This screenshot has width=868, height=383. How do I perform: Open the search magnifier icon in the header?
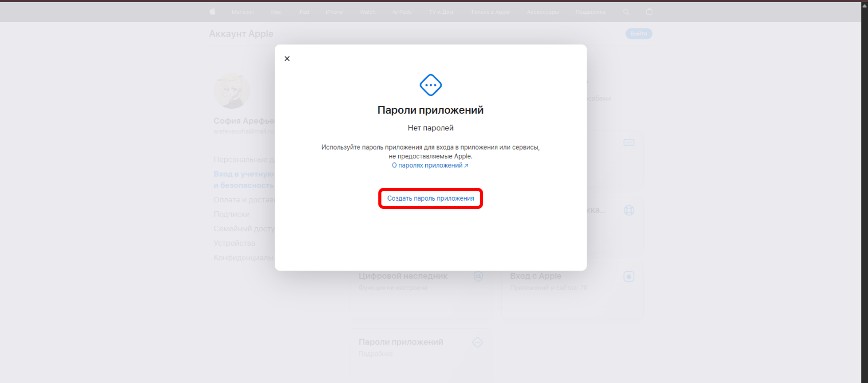click(x=626, y=12)
